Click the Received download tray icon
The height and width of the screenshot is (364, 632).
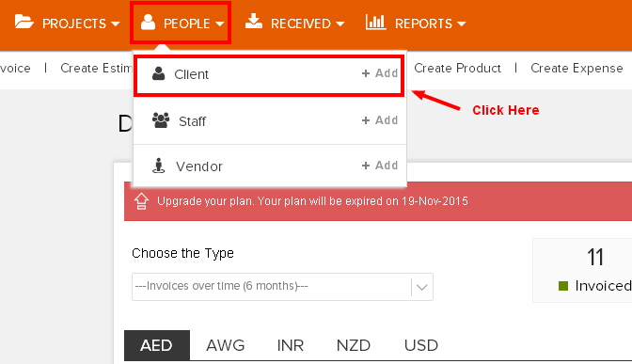[254, 21]
